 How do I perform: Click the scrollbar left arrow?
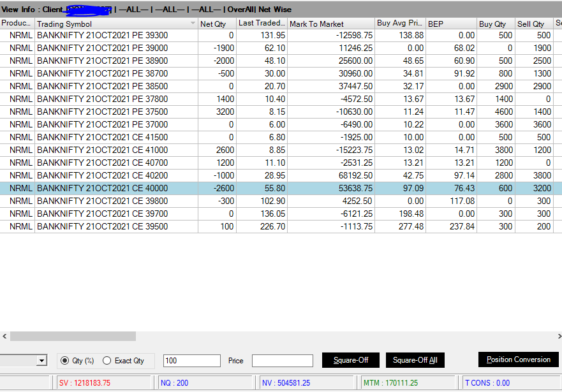[4, 336]
